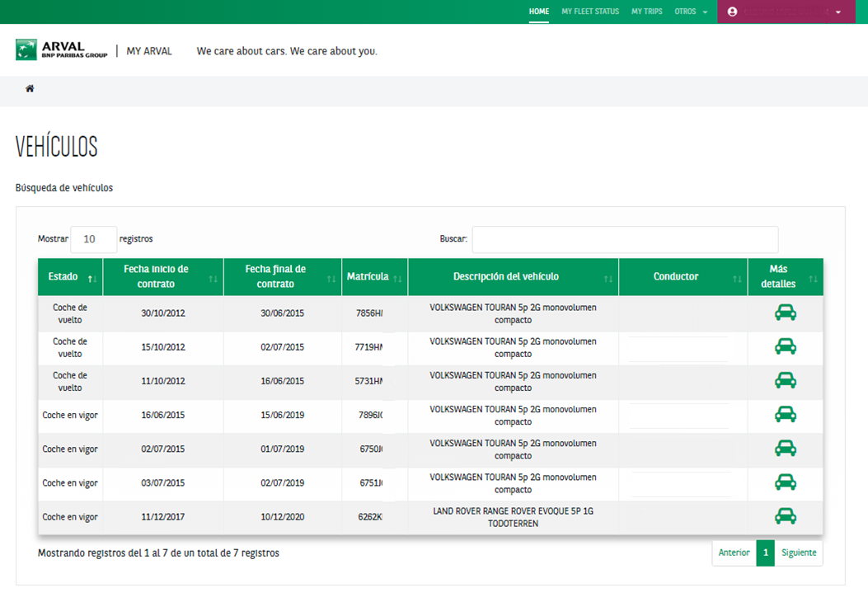The image size is (868, 602).
Task: Select the user profile icon in the header
Action: 733,12
